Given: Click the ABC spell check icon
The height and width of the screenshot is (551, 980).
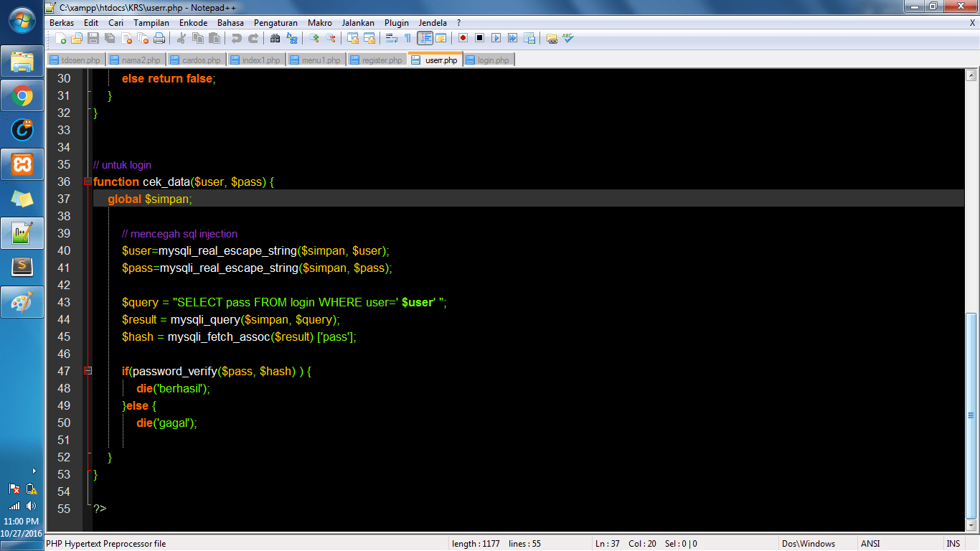Looking at the screenshot, I should [567, 38].
